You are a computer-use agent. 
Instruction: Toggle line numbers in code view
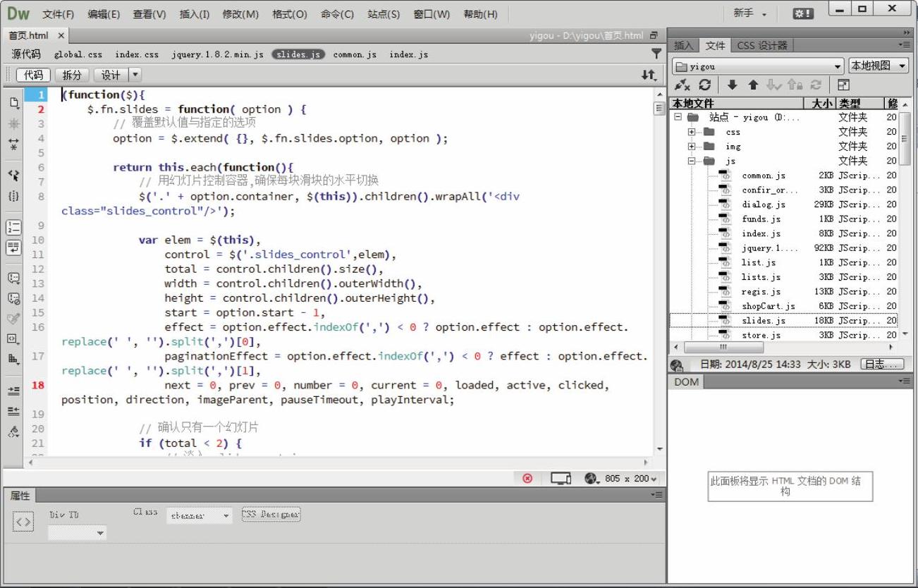coord(13,227)
